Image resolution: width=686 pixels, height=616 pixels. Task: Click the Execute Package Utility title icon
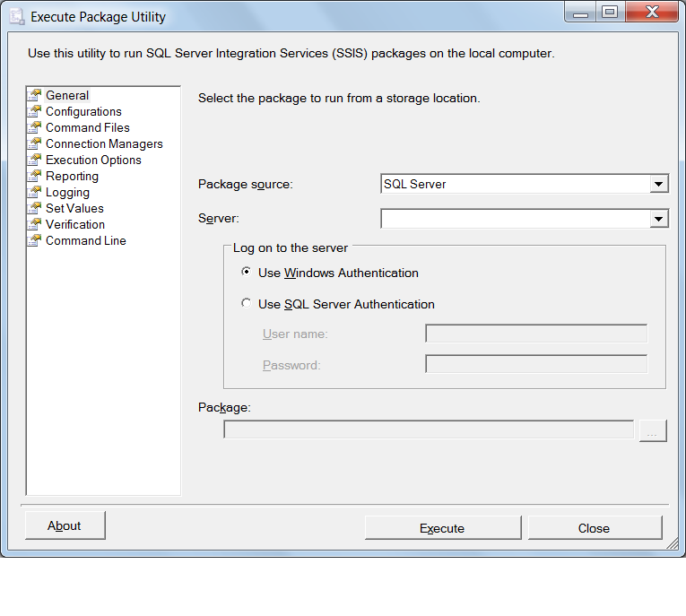click(x=17, y=17)
